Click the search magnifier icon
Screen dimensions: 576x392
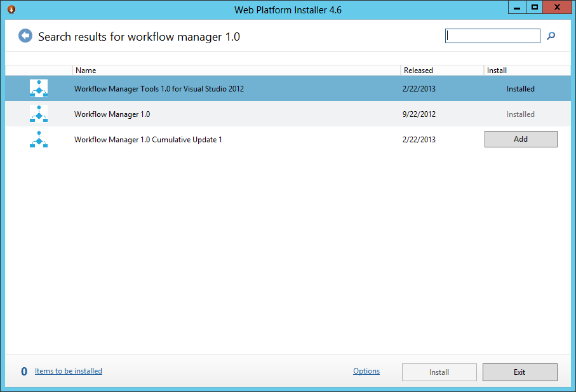point(551,36)
